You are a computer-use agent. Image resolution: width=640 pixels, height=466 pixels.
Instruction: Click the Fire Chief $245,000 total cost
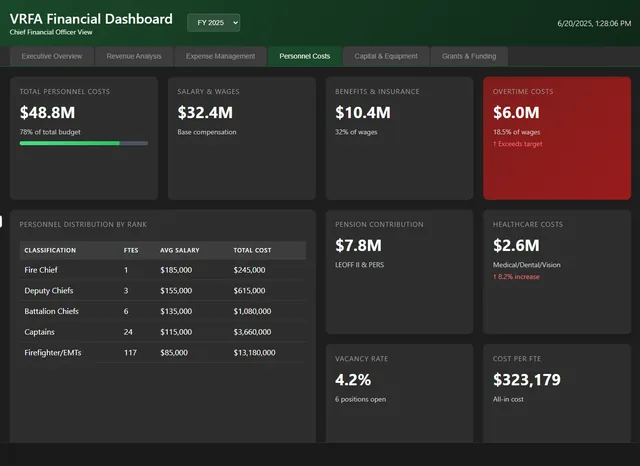point(249,270)
